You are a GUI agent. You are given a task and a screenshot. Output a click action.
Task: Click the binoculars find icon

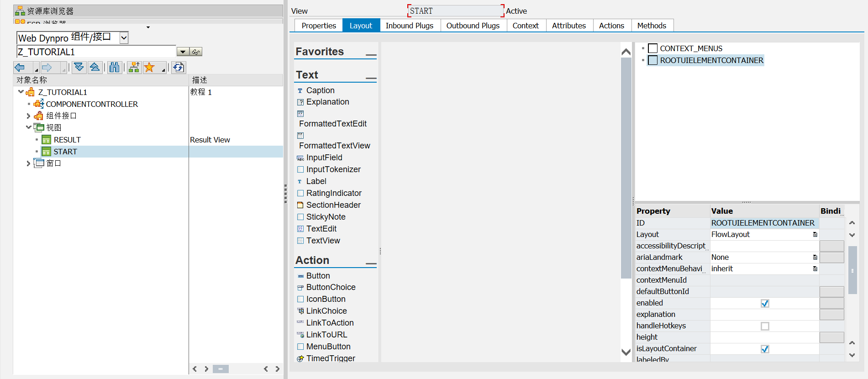click(114, 68)
